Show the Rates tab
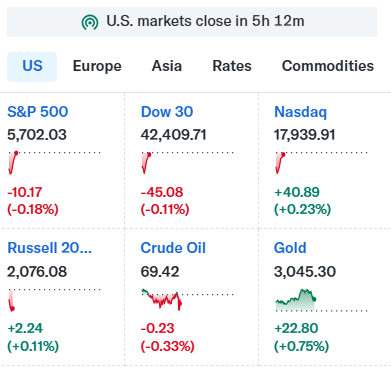 tap(232, 66)
